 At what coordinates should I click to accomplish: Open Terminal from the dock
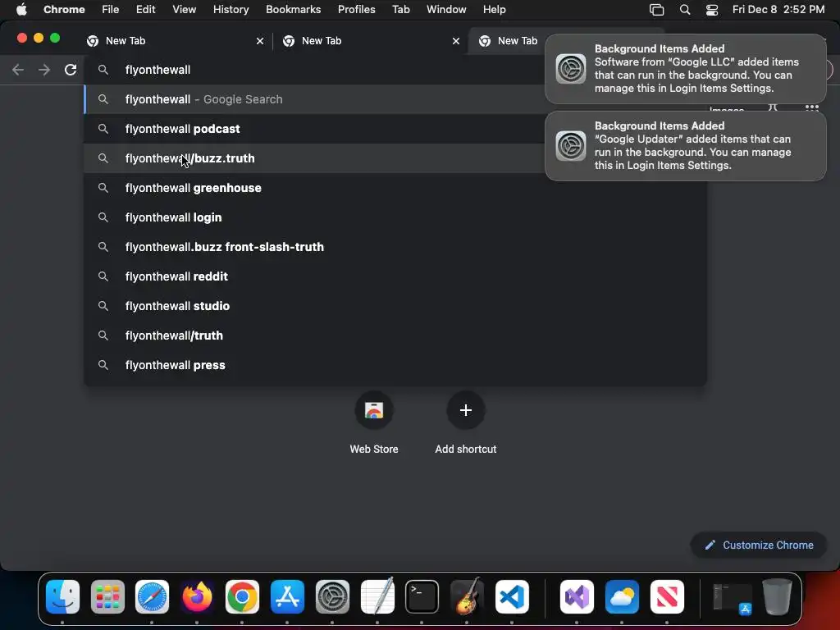click(422, 597)
